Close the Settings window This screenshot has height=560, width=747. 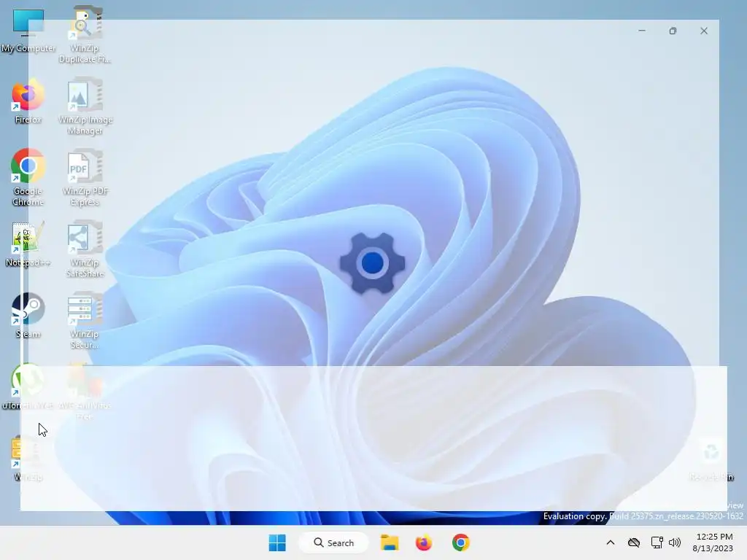(x=704, y=31)
